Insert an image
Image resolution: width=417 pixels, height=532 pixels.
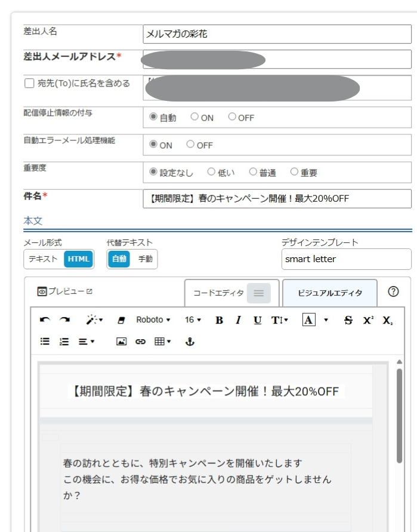click(x=121, y=342)
